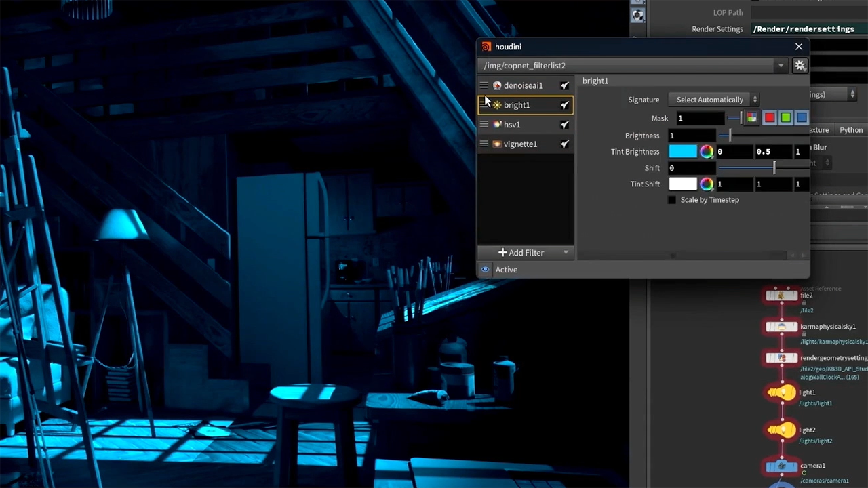Open Tint Brightness color wheel picker
868x488 pixels.
click(707, 152)
